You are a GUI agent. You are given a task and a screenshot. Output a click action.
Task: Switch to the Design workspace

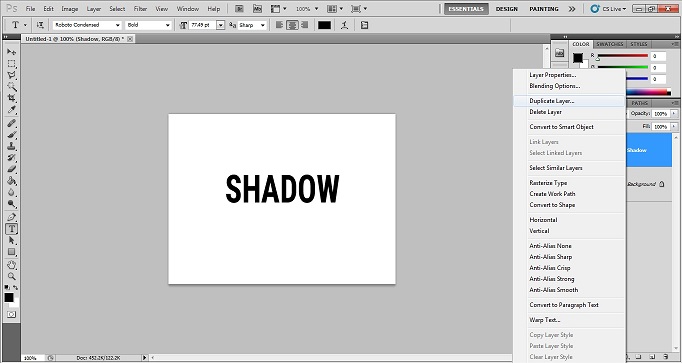click(507, 9)
